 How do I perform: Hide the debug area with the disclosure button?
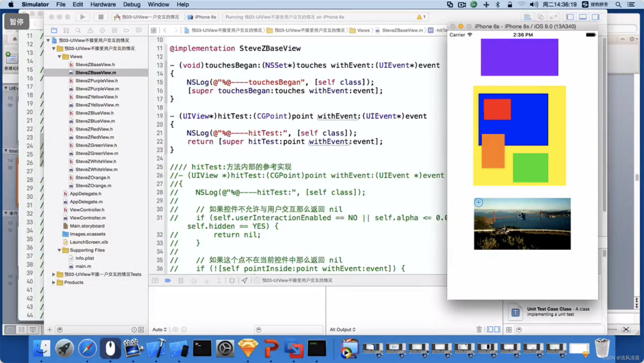(155, 280)
